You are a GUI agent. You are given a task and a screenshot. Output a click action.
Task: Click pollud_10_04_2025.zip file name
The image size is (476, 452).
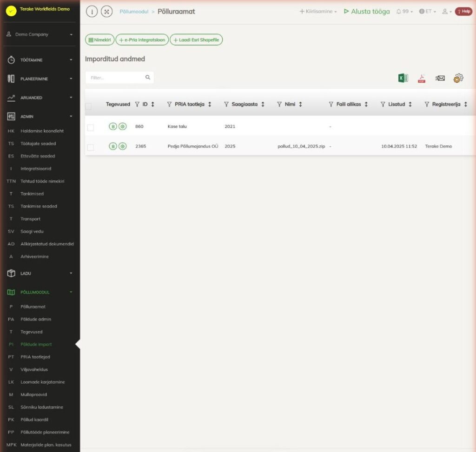[301, 146]
